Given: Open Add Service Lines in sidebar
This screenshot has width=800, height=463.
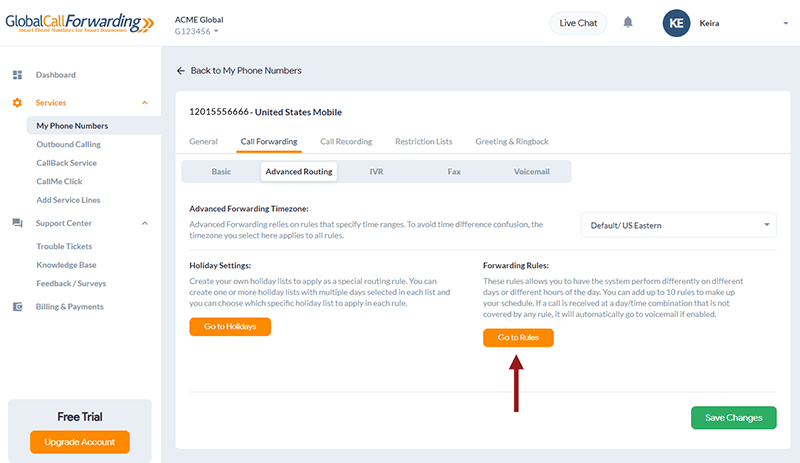Looking at the screenshot, I should click(68, 200).
